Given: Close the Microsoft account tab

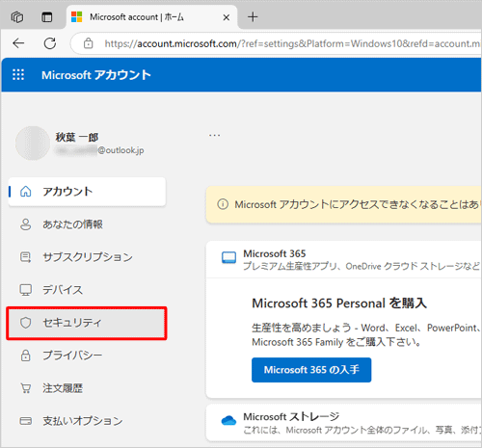Looking at the screenshot, I should point(227,17).
